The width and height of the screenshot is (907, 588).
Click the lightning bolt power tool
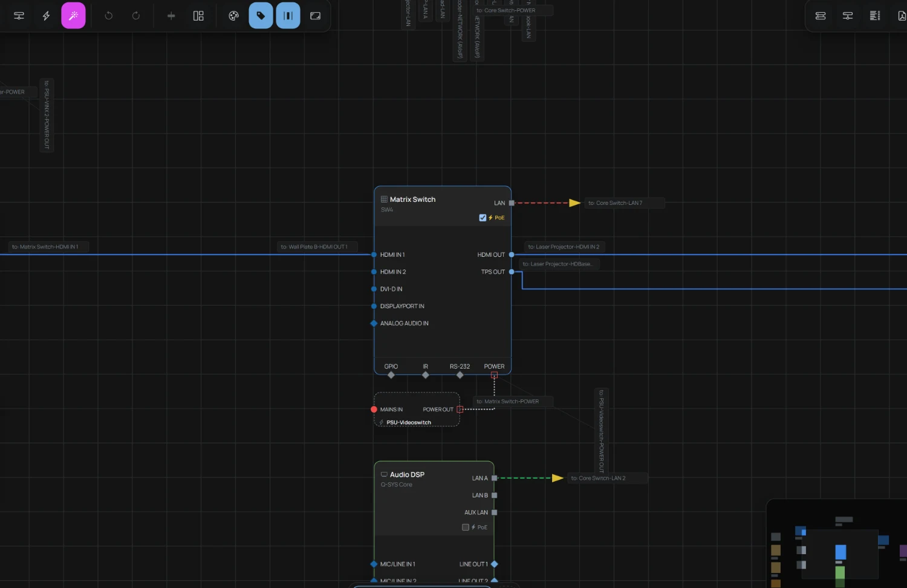tap(46, 16)
